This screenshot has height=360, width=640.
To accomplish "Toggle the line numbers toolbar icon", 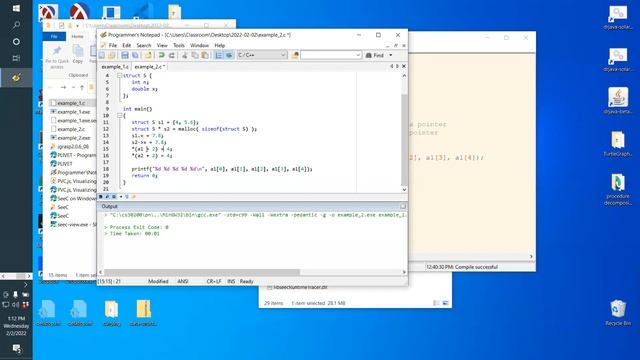I will 219,55.
